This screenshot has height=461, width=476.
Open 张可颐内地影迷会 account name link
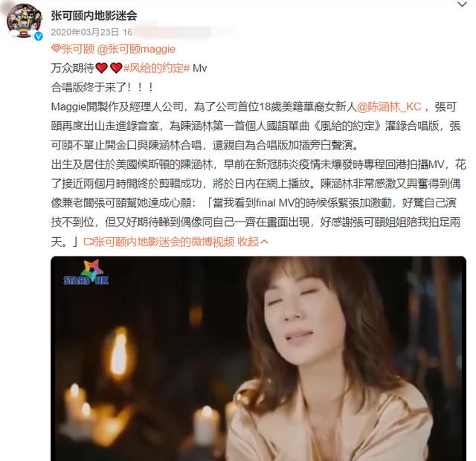click(x=94, y=15)
